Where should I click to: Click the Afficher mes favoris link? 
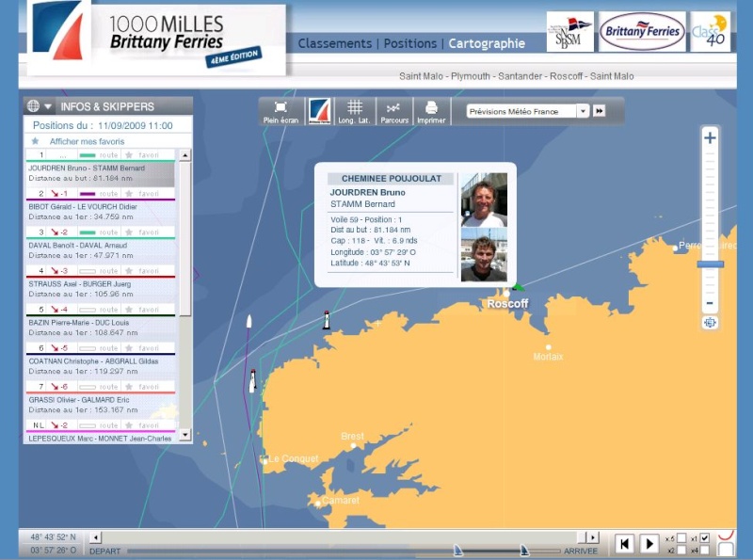[87, 142]
